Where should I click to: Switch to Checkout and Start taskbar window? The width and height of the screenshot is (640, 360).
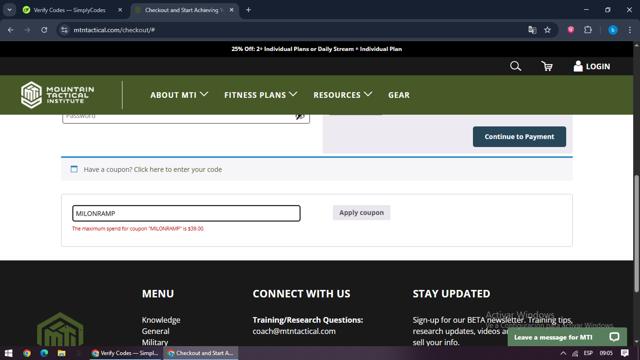tap(201, 353)
